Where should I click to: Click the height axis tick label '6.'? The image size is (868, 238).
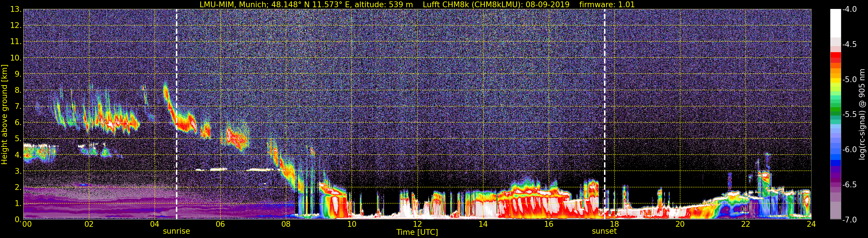pyautogui.click(x=18, y=123)
